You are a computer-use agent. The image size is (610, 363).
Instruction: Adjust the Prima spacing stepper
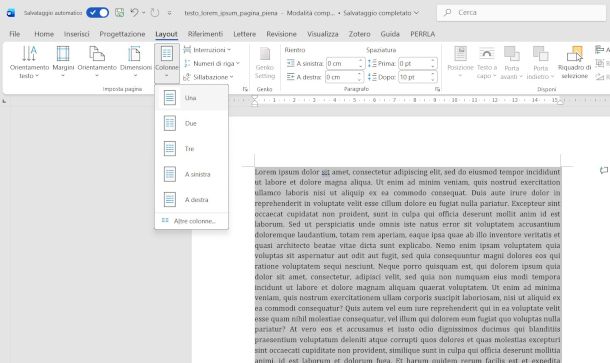click(433, 63)
